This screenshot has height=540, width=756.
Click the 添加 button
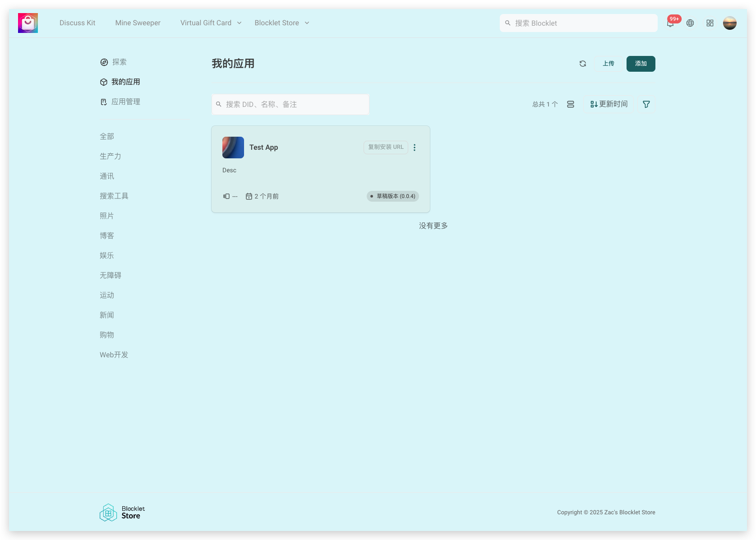pos(641,64)
